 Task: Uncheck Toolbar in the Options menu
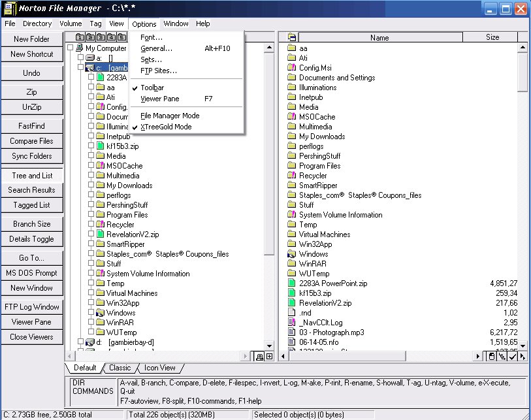click(186, 88)
